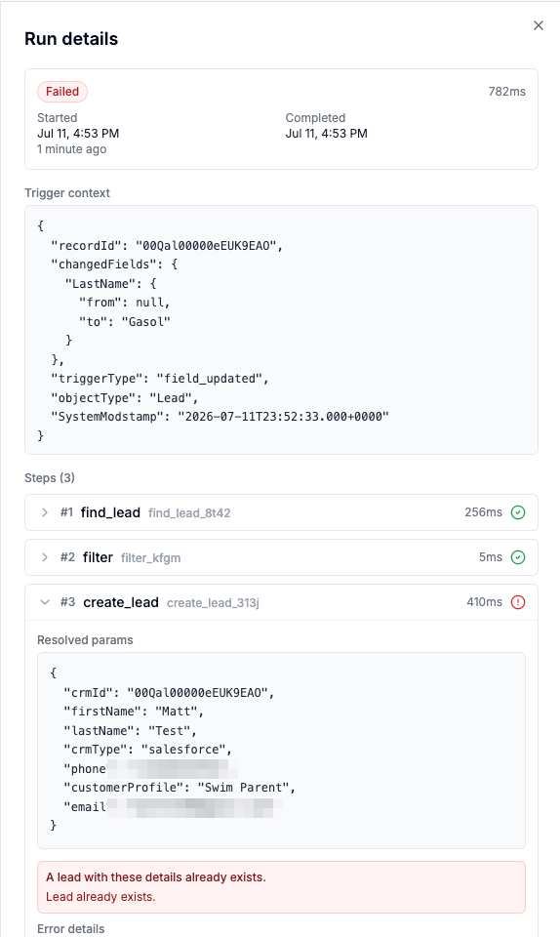The width and height of the screenshot is (560, 937).
Task: Click the Trigger context JSON block
Action: coord(281,330)
